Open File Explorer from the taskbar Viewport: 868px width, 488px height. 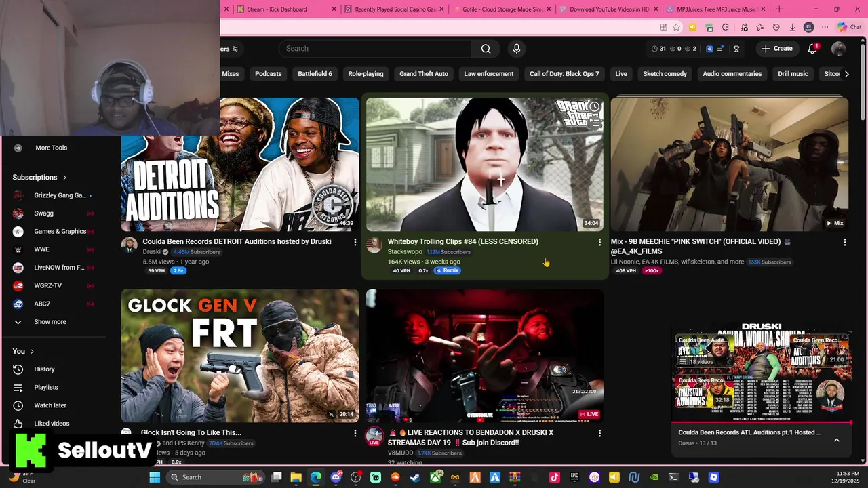(x=296, y=477)
